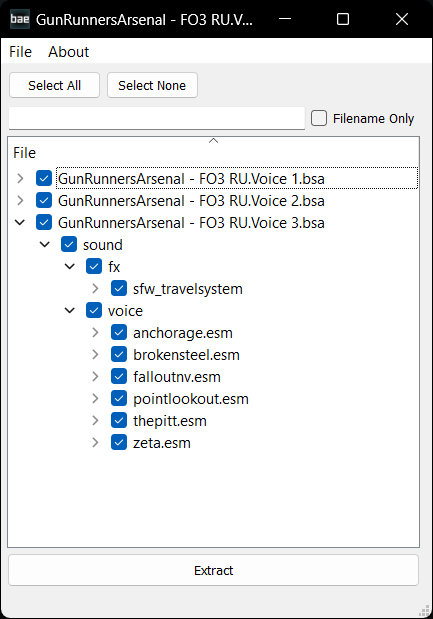Uncheck the FO3 RU.Voice 1.bsa checkbox
Image resolution: width=433 pixels, height=619 pixels.
[x=44, y=178]
